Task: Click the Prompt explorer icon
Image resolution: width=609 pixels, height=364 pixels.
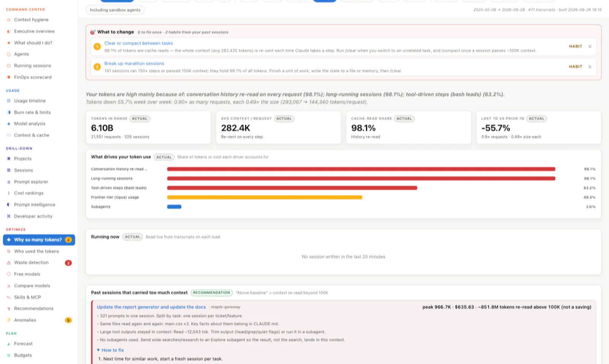Action: point(9,182)
